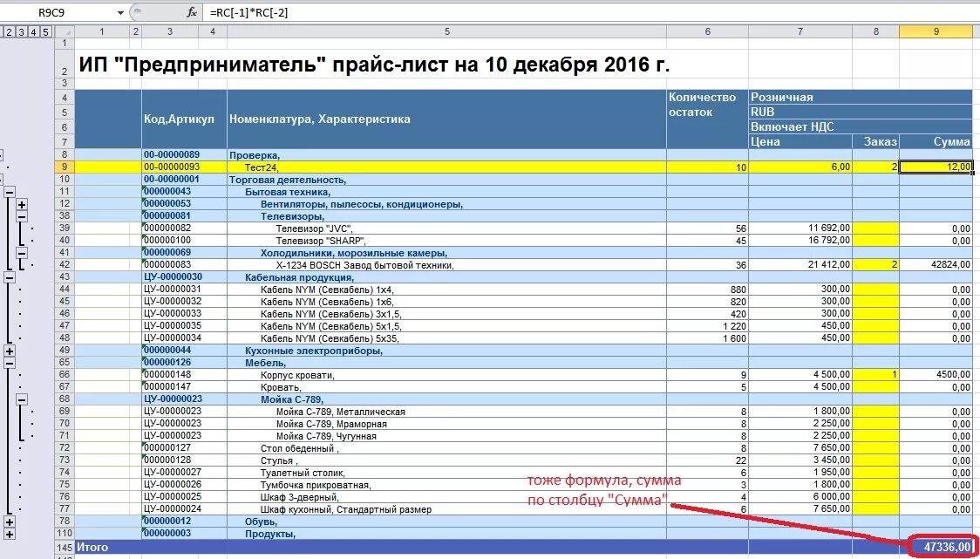Expand the Вентиляторы, пылесосы group at row 12

coord(21,204)
